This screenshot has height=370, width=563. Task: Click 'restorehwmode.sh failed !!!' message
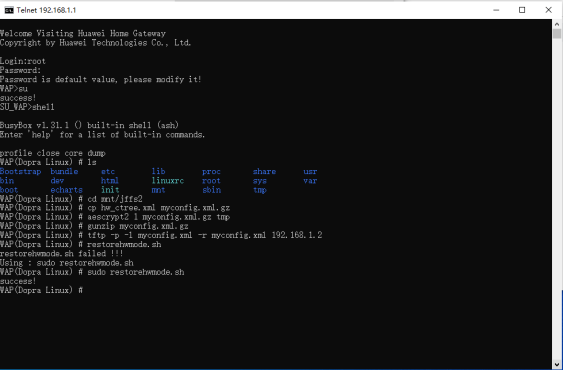click(62, 254)
